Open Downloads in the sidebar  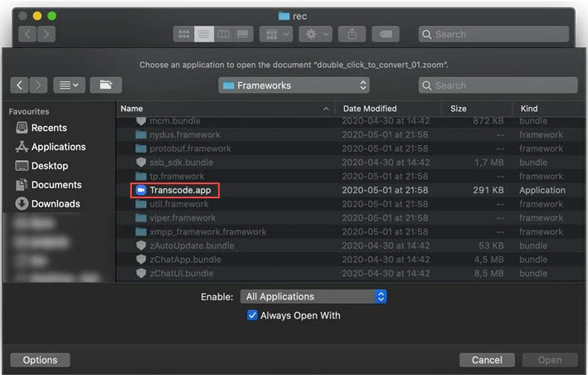pyautogui.click(x=48, y=203)
